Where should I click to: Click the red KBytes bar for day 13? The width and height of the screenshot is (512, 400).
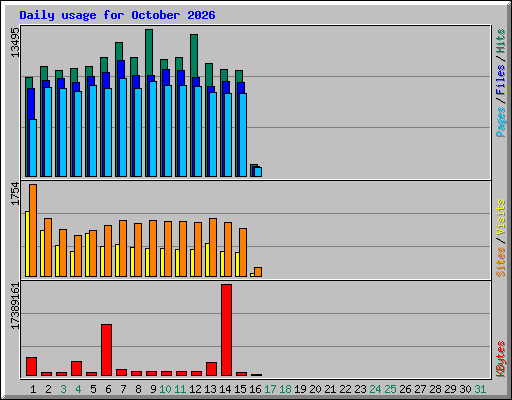pos(211,369)
